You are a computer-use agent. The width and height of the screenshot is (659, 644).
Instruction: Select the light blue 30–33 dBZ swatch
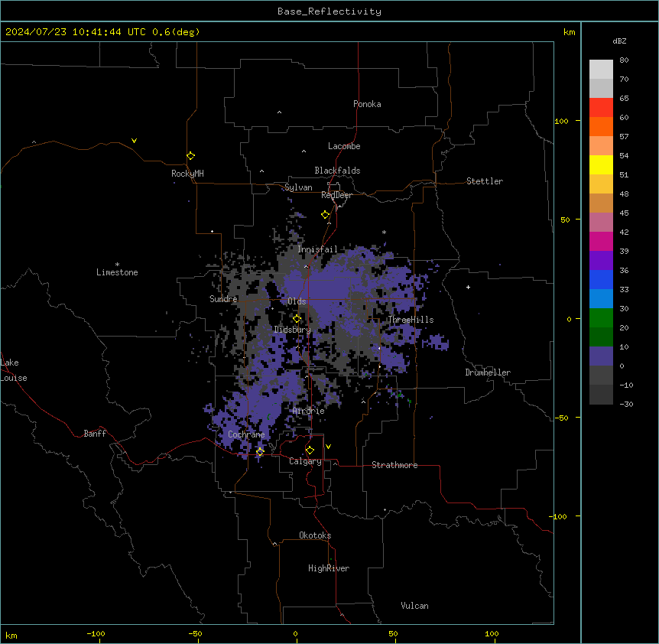click(601, 299)
